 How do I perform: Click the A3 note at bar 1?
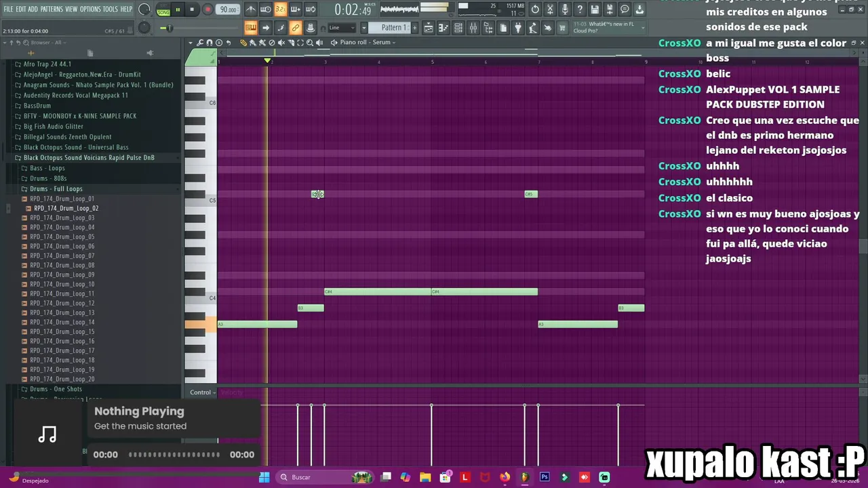point(257,325)
